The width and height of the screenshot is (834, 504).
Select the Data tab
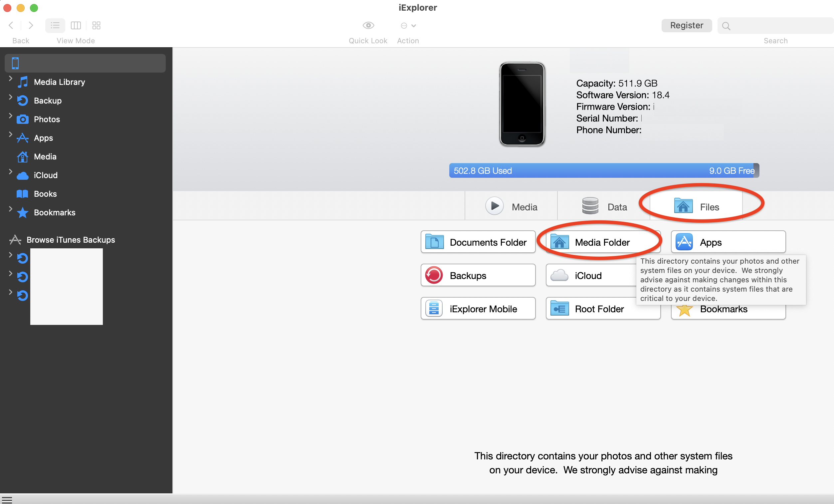coord(604,206)
